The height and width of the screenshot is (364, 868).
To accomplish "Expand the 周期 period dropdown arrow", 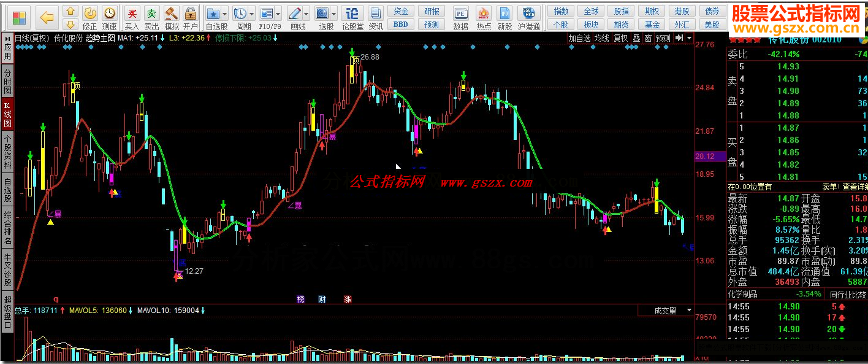I will (x=252, y=13).
